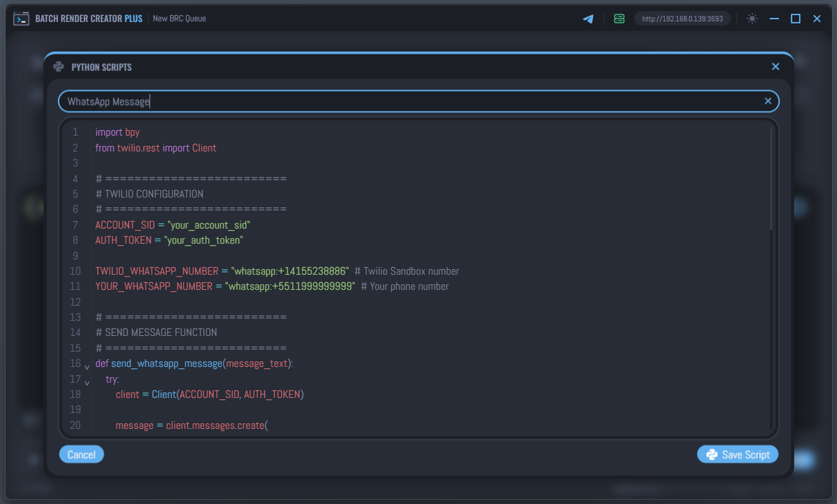Click the code editor vertical scrollbar
This screenshot has width=837, height=504.
772,179
